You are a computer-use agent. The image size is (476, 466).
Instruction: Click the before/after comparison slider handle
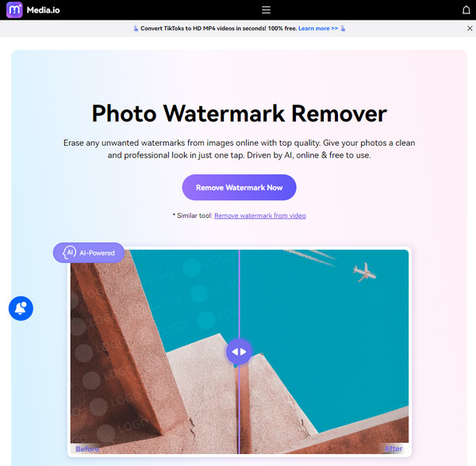(239, 351)
